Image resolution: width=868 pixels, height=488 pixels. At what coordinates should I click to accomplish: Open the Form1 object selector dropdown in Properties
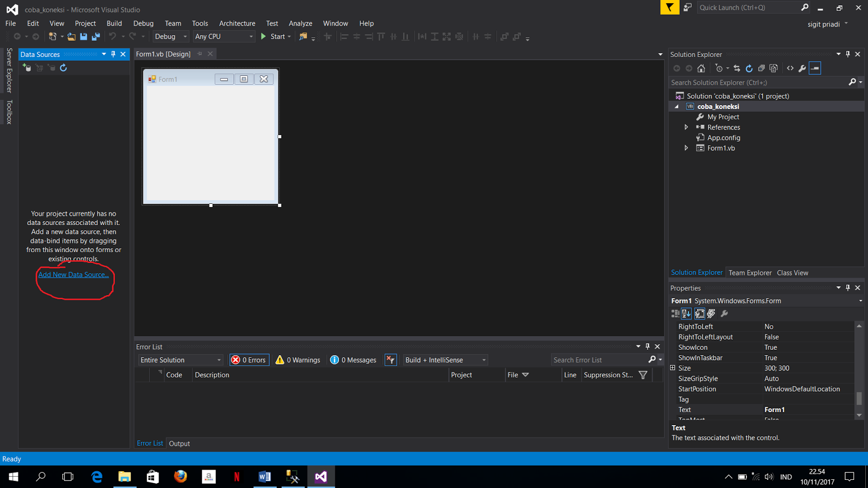[860, 301]
